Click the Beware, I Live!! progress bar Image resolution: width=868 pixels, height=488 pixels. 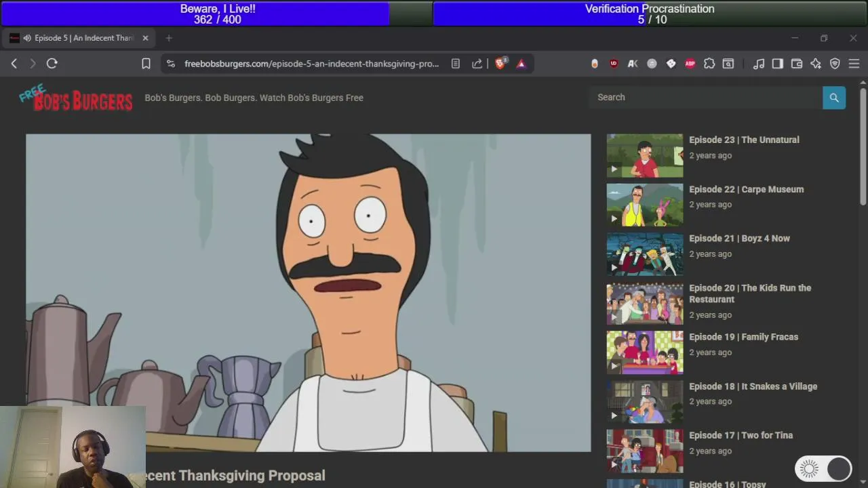pyautogui.click(x=217, y=14)
